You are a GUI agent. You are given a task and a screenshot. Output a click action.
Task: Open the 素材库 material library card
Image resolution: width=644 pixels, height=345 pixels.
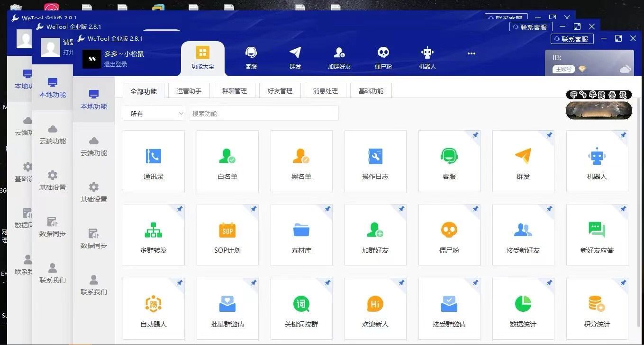(x=301, y=235)
